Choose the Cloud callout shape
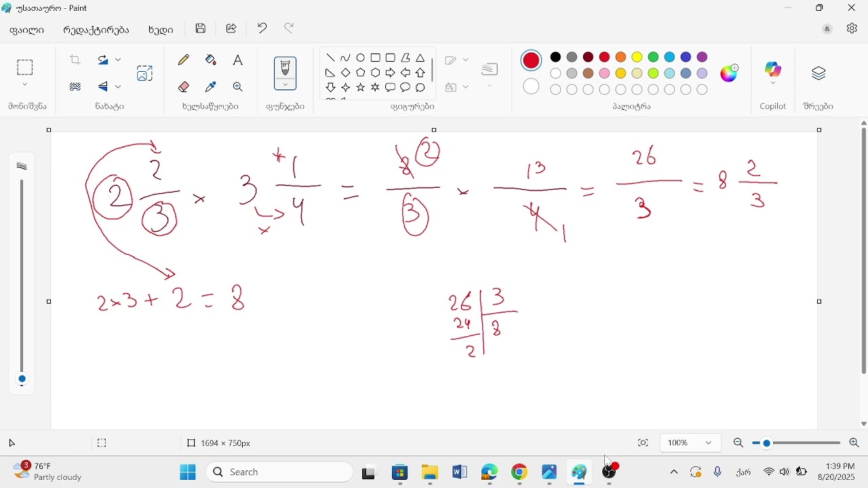 421,88
